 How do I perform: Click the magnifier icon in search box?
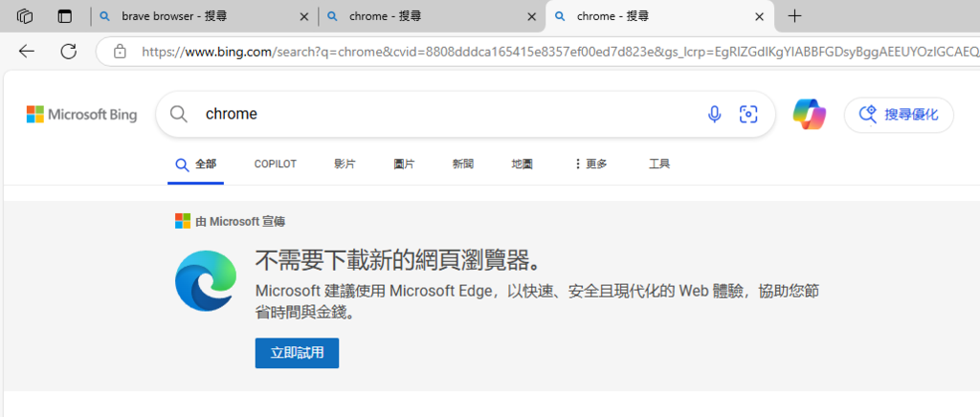pyautogui.click(x=179, y=114)
